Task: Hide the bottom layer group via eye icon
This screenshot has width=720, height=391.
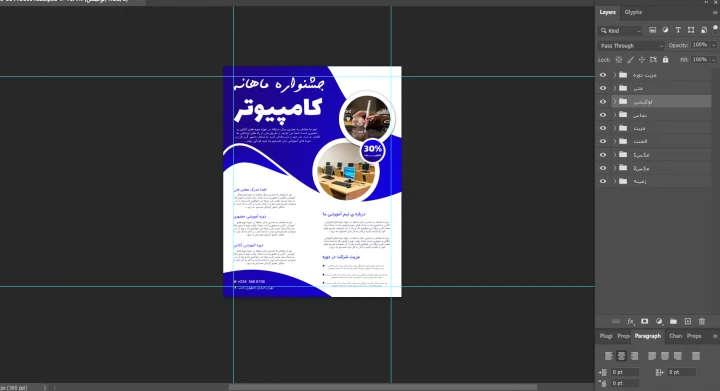Action: [x=603, y=181]
